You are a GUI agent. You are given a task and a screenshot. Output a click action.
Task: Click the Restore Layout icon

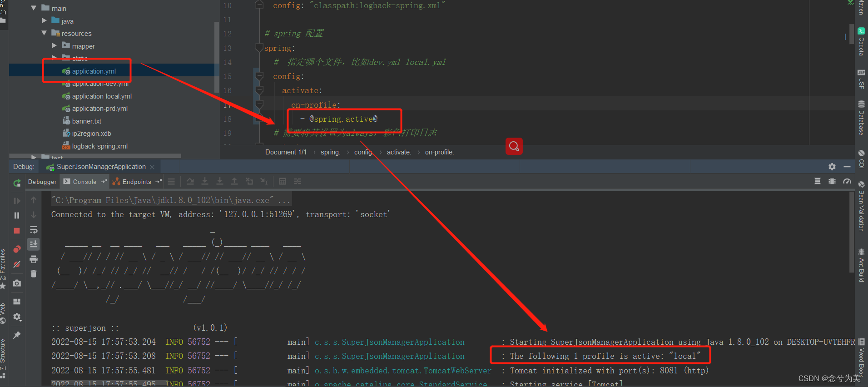17,302
